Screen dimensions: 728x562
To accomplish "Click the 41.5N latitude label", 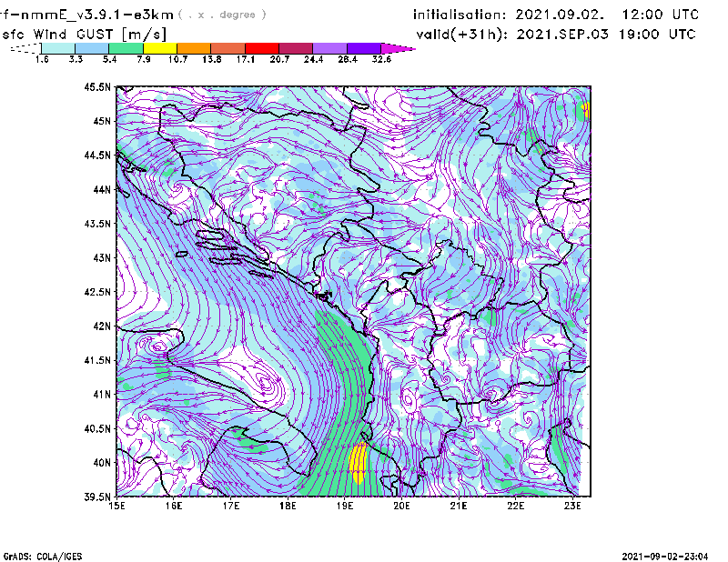I will pyautogui.click(x=97, y=360).
